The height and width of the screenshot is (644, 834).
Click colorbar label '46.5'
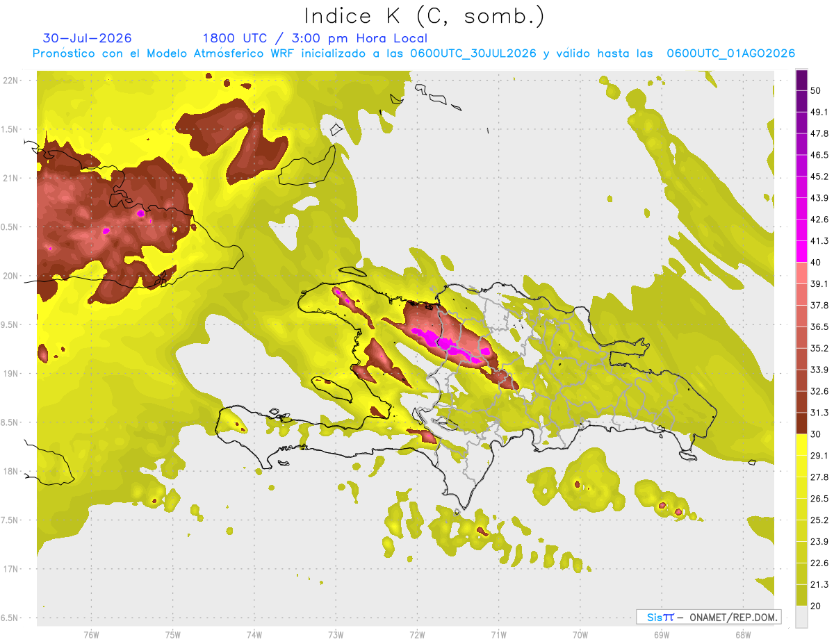819,155
